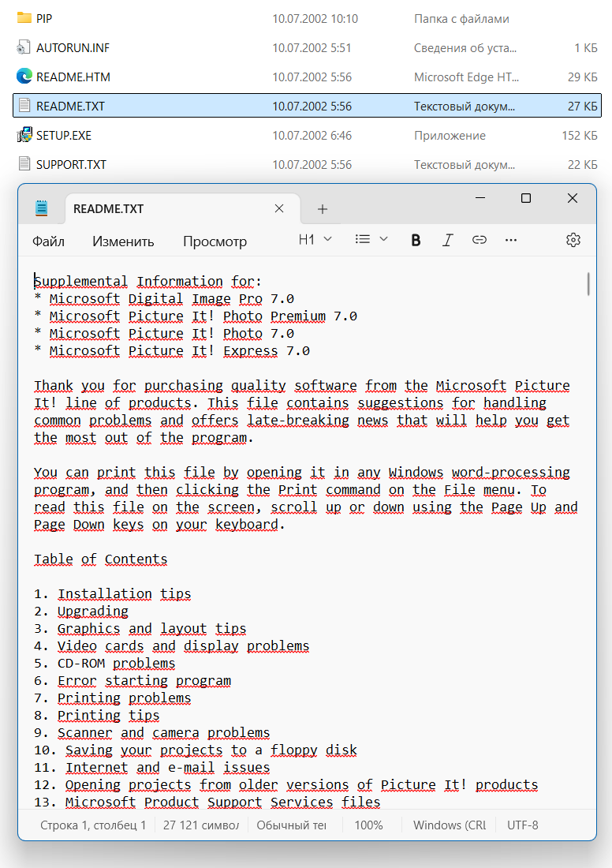Insert a link with the link icon

pos(480,240)
